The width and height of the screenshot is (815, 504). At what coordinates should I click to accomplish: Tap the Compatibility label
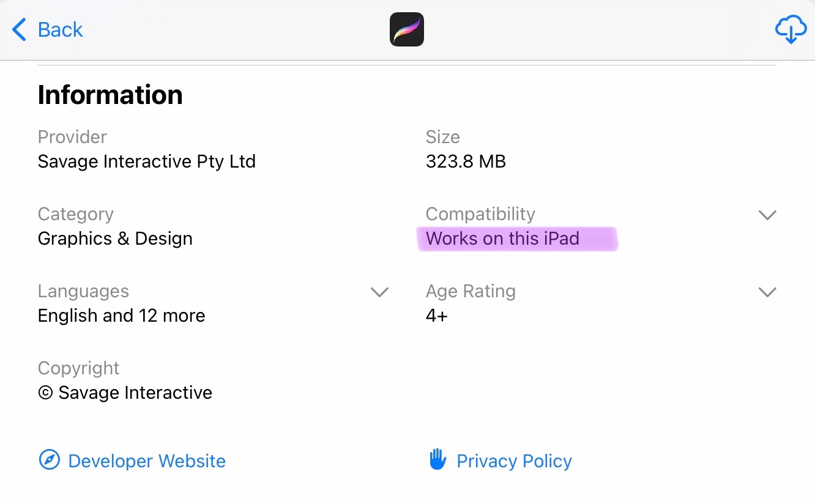480,214
